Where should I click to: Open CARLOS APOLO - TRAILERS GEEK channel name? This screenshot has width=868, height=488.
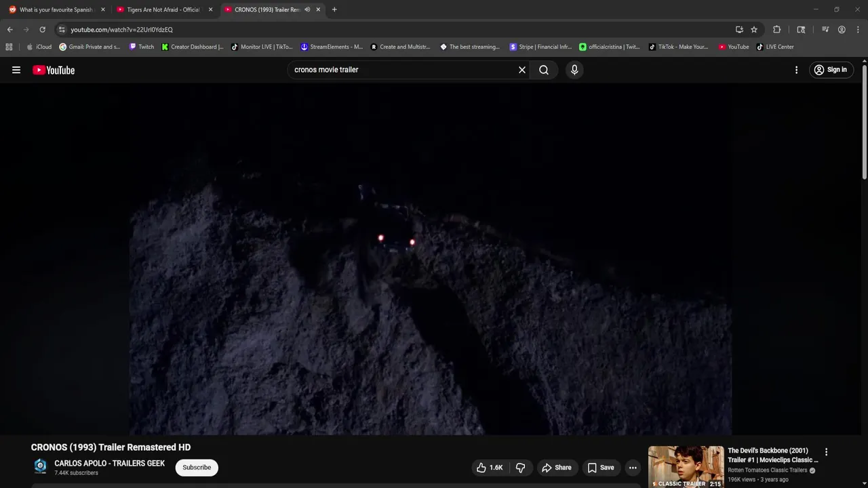[110, 464]
